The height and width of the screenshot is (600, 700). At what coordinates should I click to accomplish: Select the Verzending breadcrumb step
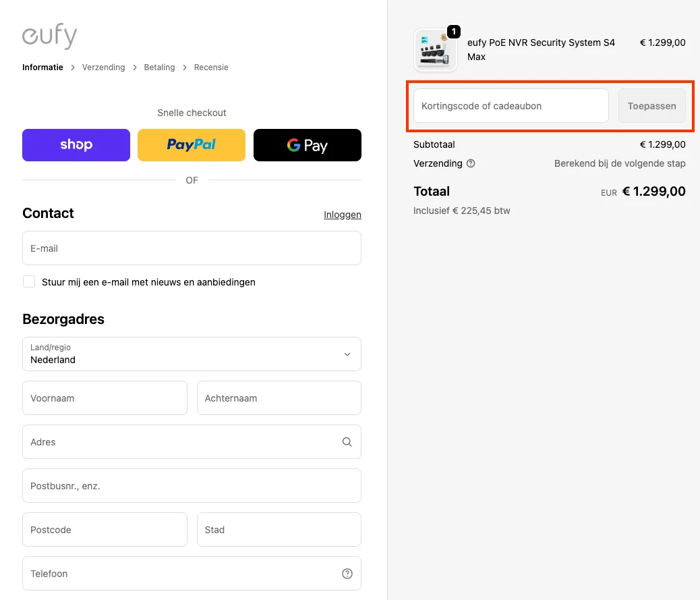pyautogui.click(x=103, y=67)
